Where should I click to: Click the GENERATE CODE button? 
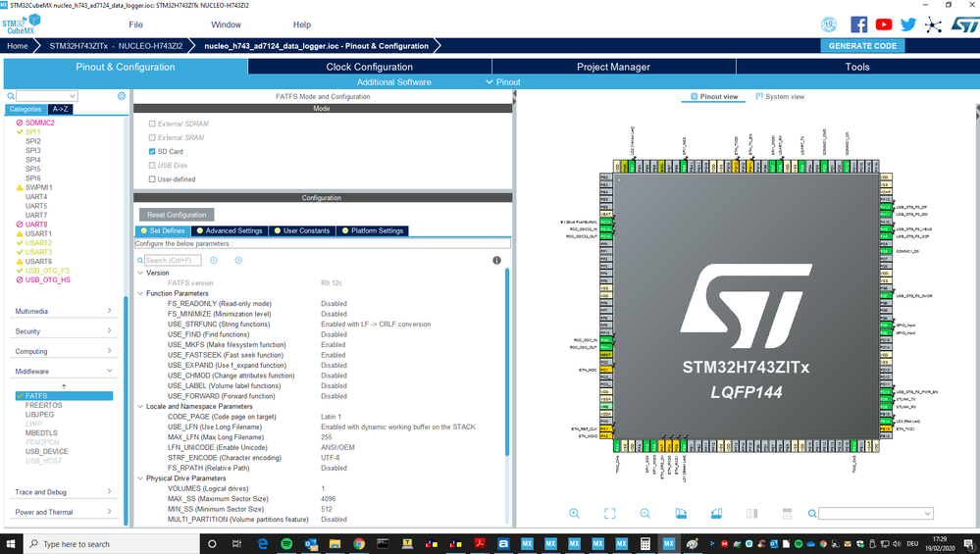tap(862, 46)
